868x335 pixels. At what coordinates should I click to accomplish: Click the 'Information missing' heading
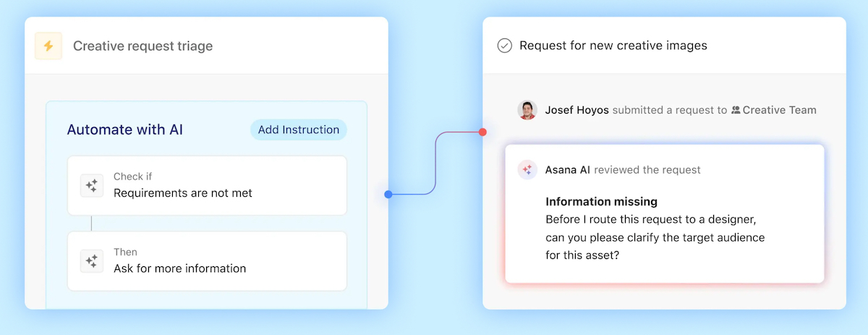pyautogui.click(x=602, y=201)
